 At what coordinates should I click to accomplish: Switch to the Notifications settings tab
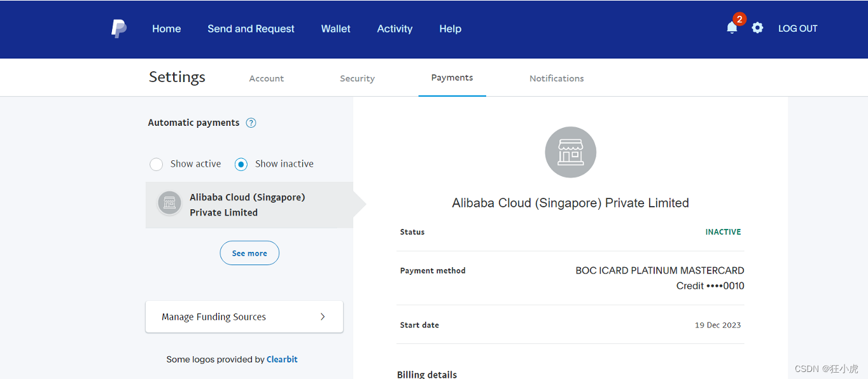point(557,78)
